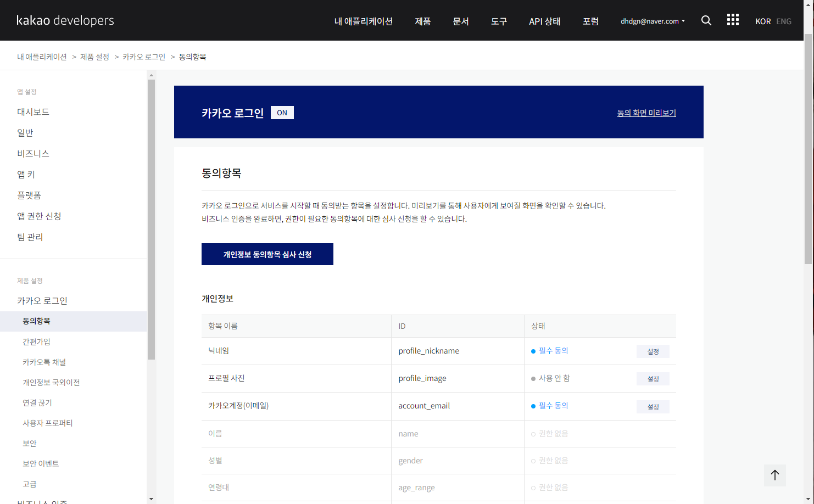Open the 제품 top menu
814x504 pixels.
point(423,21)
